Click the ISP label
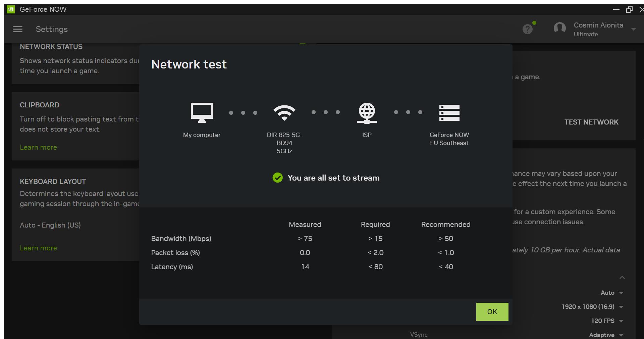This screenshot has height=339, width=644. [x=367, y=135]
